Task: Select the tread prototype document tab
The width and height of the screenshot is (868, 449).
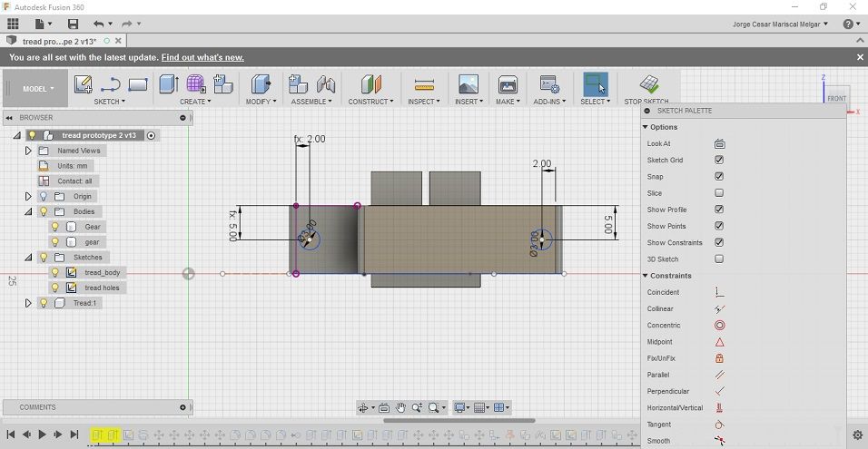Action: (x=59, y=42)
